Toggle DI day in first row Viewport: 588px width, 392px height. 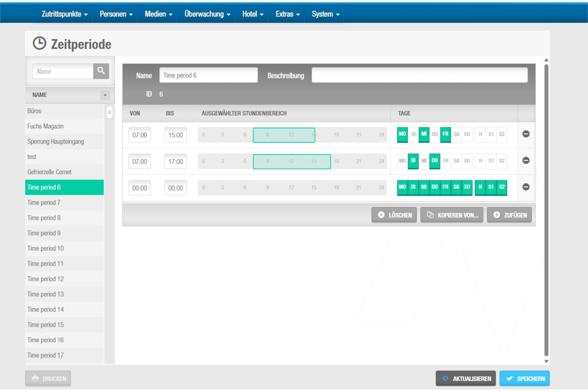click(x=413, y=134)
